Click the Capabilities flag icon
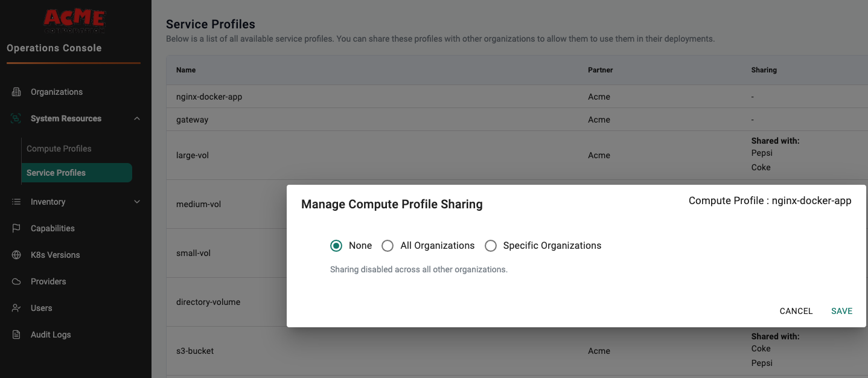 [16, 228]
